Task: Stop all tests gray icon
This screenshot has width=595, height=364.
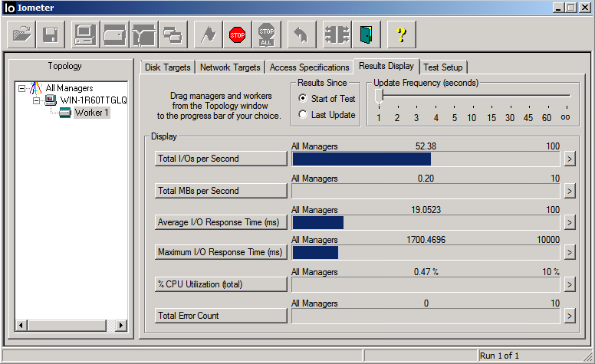Action: pyautogui.click(x=266, y=35)
